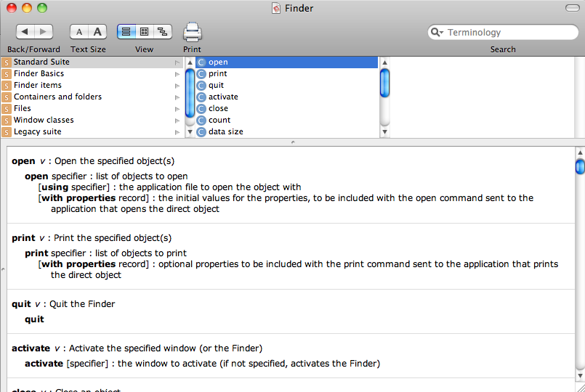Viewport: 585px width, 392px height.
Task: Decrease text size with small A button
Action: tap(79, 32)
